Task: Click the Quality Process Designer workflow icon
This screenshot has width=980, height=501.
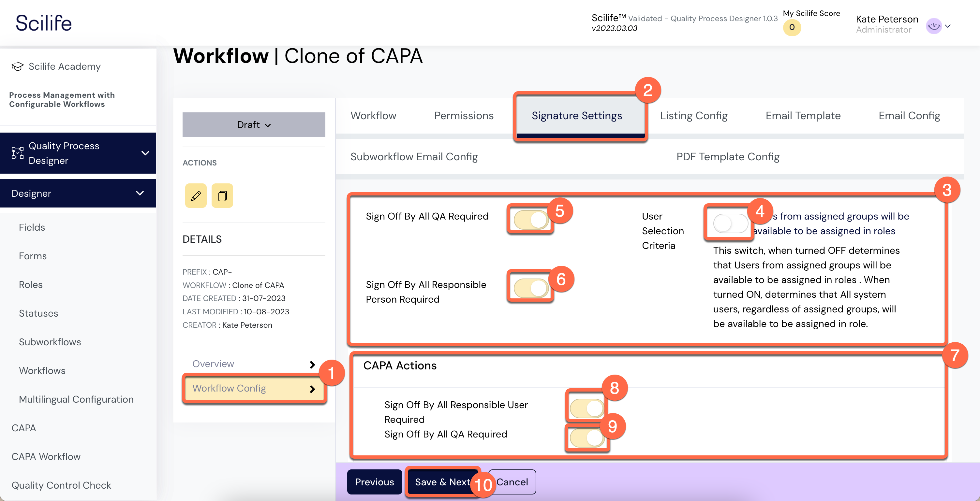Action: point(18,153)
